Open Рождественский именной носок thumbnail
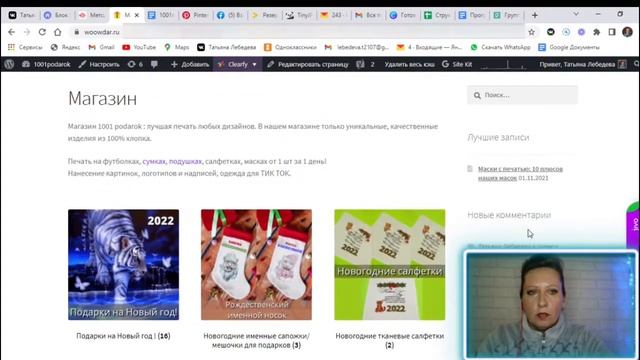 pyautogui.click(x=256, y=264)
